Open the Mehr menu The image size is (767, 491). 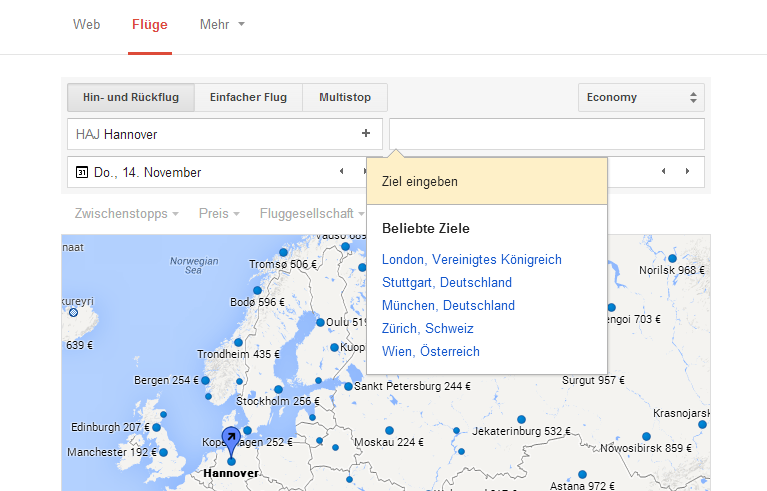tap(222, 24)
